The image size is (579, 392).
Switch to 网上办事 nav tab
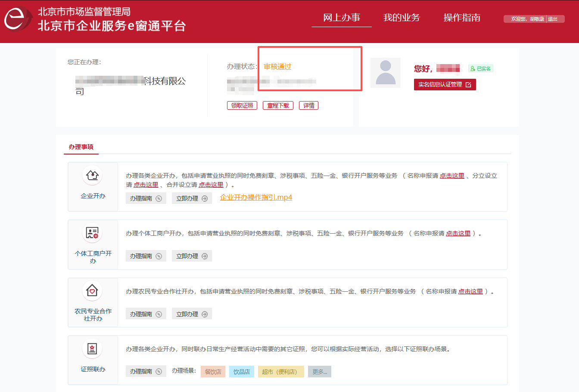[342, 18]
